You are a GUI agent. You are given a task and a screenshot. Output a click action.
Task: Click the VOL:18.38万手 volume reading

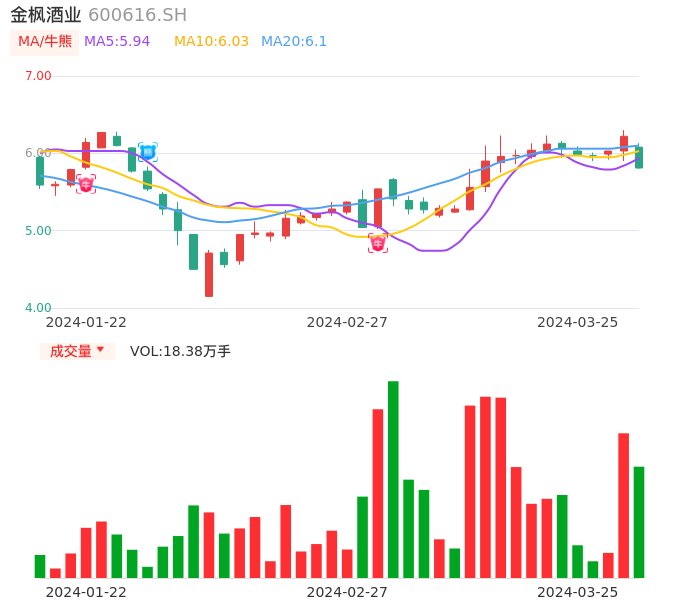pyautogui.click(x=180, y=351)
